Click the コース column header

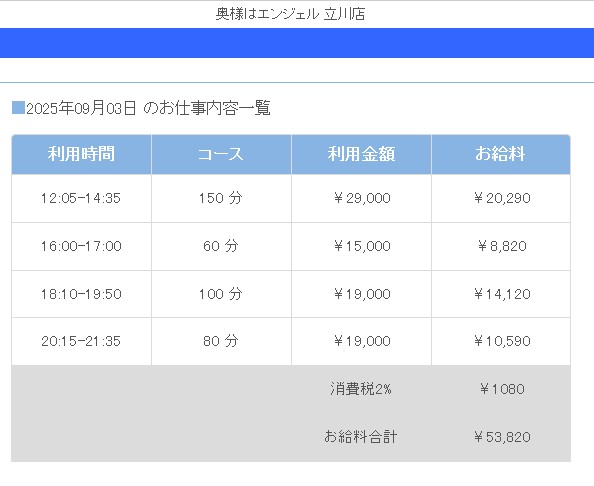221,154
